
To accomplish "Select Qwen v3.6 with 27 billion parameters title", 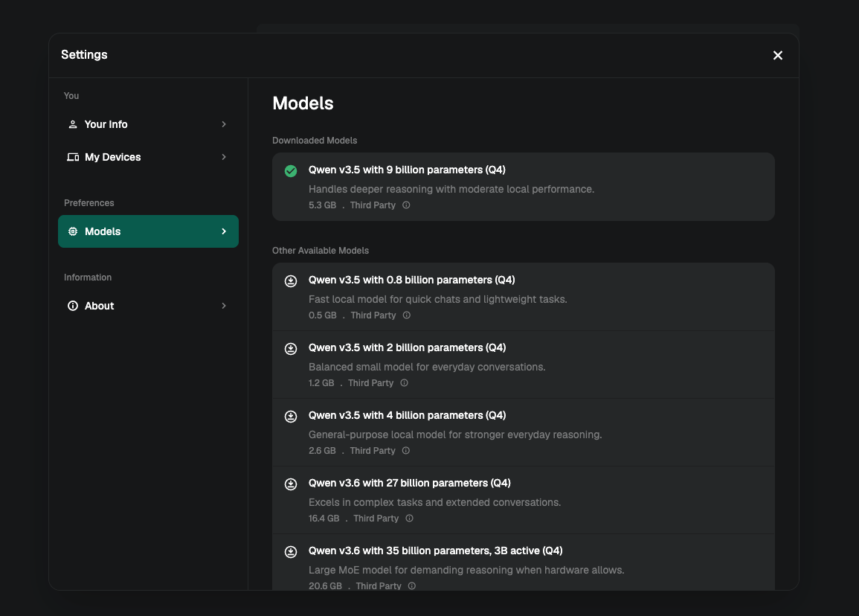I will 410,483.
